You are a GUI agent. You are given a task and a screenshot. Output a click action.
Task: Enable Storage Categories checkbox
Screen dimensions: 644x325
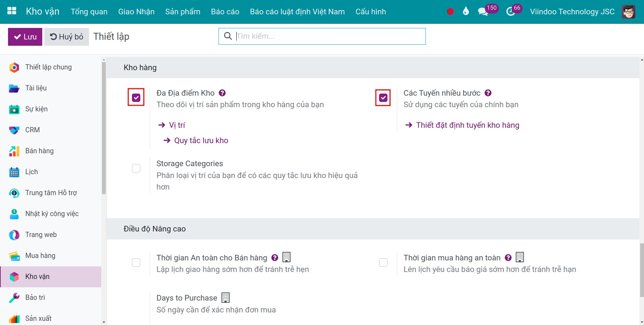(x=136, y=168)
